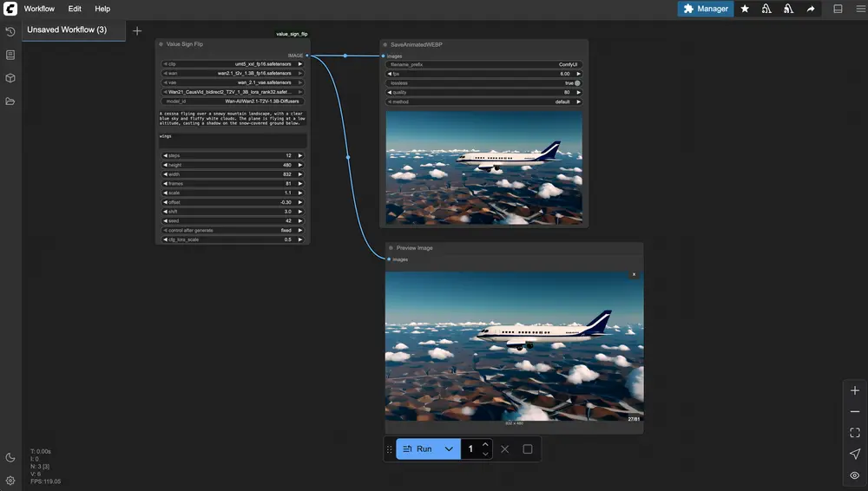Click the quality value slider field
Image resolution: width=868 pixels, height=491 pixels.
tap(483, 92)
